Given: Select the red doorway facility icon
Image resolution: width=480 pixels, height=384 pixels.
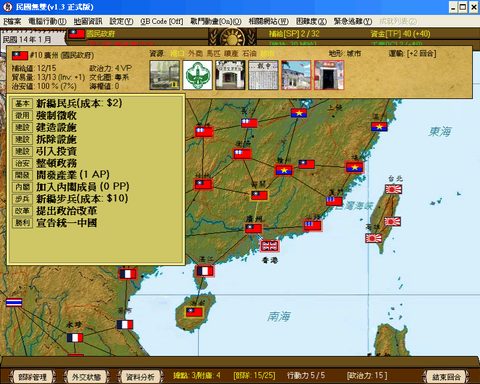Looking at the screenshot, I should pyautogui.click(x=329, y=75).
